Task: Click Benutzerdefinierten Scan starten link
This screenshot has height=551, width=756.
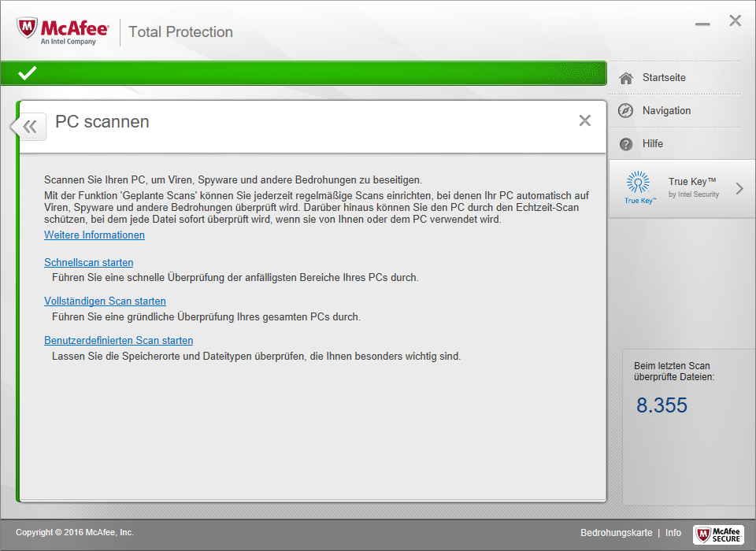Action: pyautogui.click(x=118, y=341)
